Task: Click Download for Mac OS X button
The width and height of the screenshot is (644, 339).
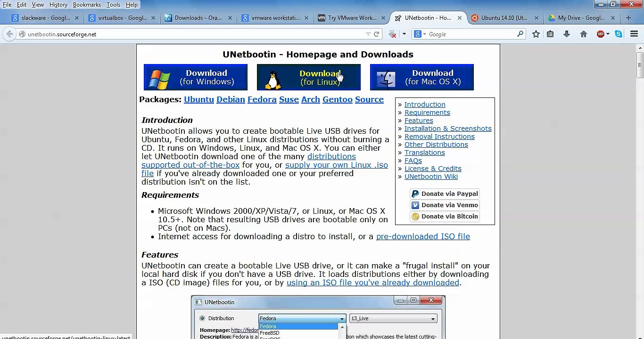Action: (422, 77)
